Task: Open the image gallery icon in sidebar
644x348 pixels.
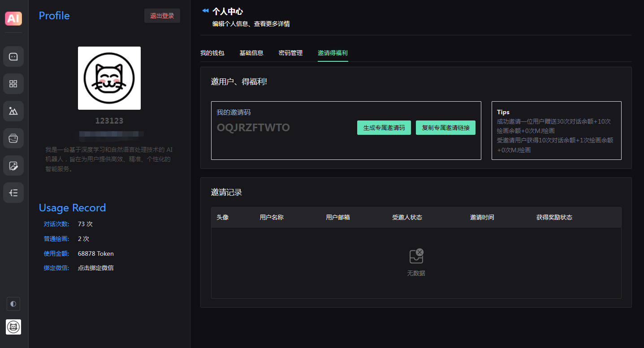Action: coord(13,111)
